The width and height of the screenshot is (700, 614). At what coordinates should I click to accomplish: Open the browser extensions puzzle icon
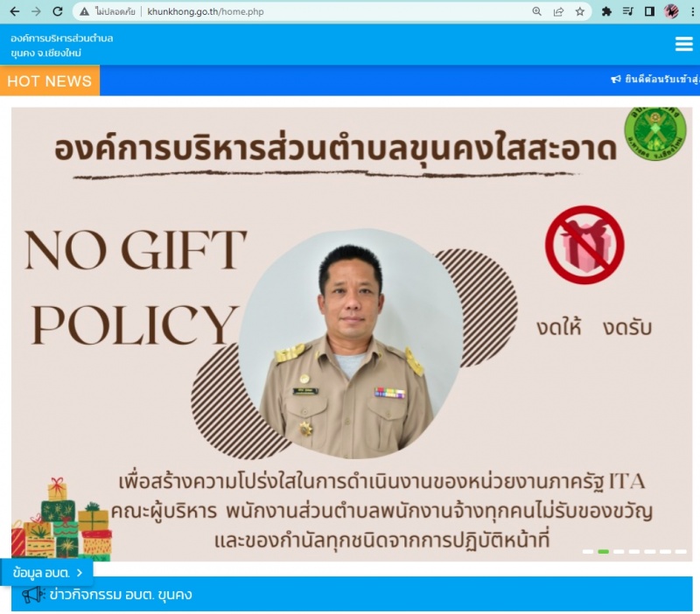[606, 11]
